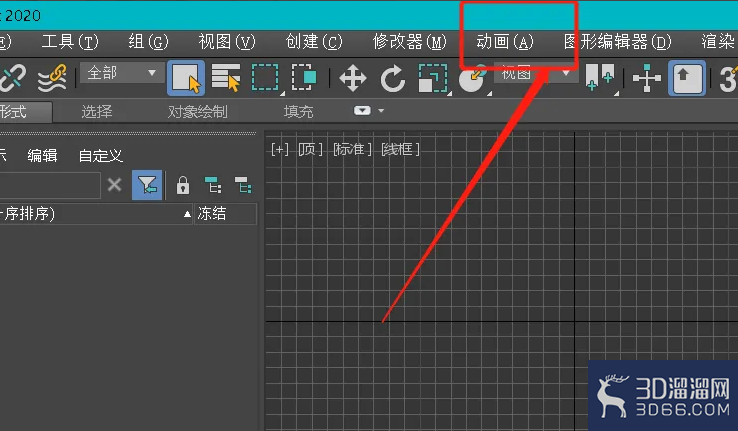
Task: Click the first hierarchy sort icon
Action: (x=213, y=185)
